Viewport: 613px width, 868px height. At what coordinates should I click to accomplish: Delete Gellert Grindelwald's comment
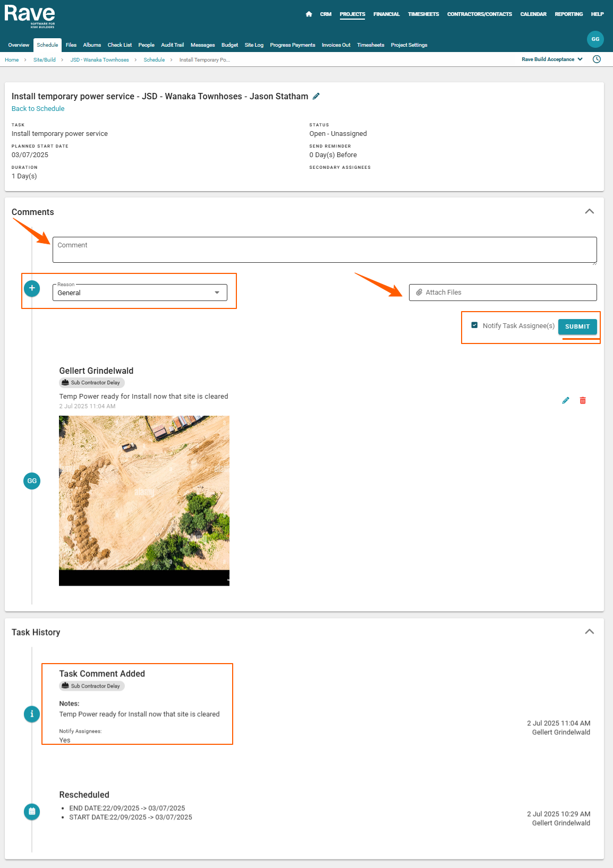(x=583, y=400)
